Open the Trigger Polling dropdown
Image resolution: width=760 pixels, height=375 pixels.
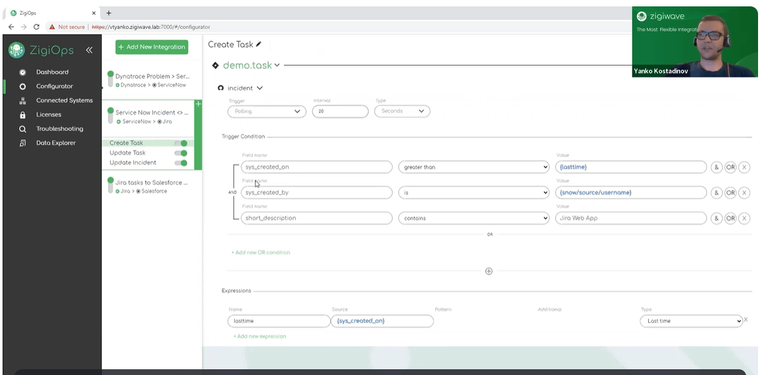(267, 111)
